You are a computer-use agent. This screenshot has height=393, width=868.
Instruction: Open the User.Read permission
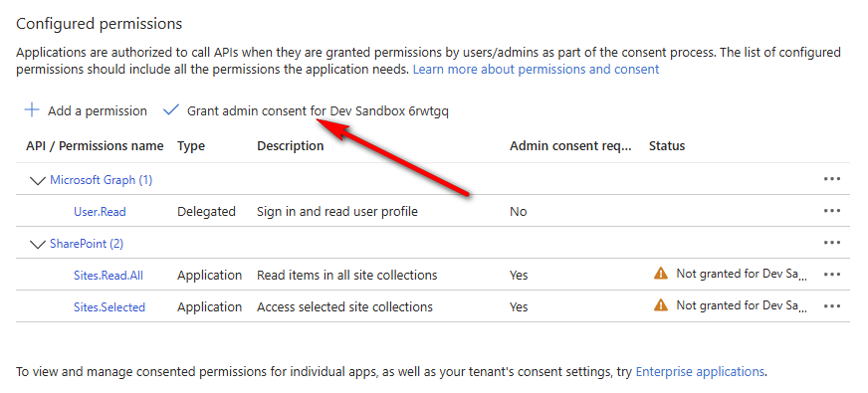[100, 212]
